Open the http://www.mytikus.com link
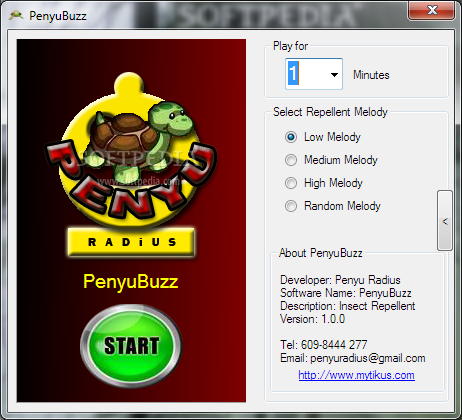 tap(356, 375)
